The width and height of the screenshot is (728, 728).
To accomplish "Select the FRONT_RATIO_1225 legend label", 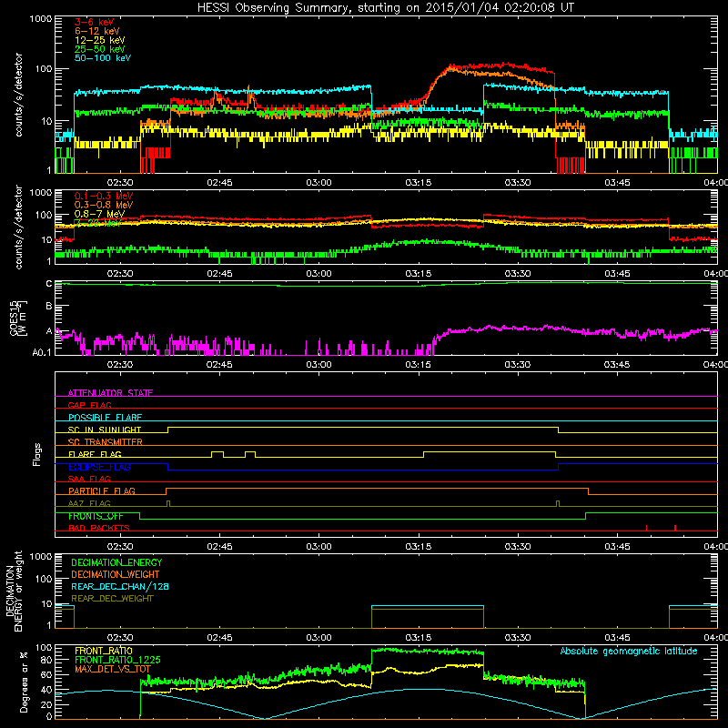I will tap(117, 660).
